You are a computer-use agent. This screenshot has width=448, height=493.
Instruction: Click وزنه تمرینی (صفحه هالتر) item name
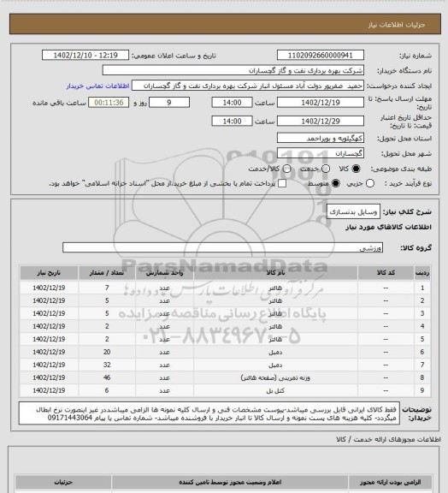tap(275, 377)
